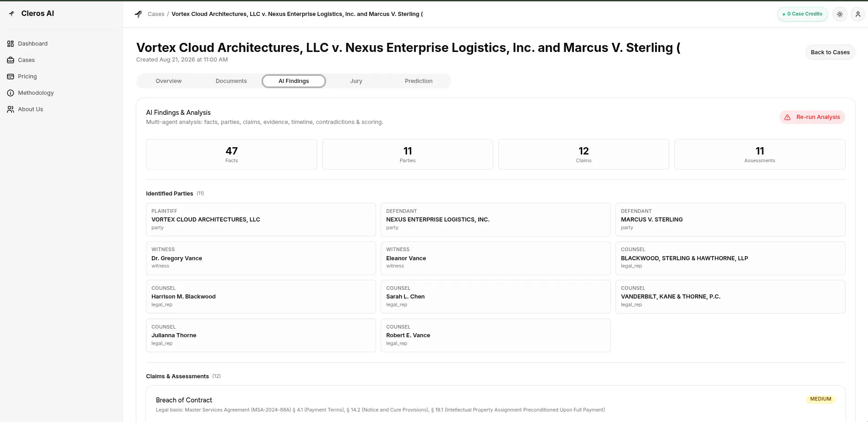
Task: Open the Dashboard grid icon
Action: pyautogui.click(x=10, y=44)
